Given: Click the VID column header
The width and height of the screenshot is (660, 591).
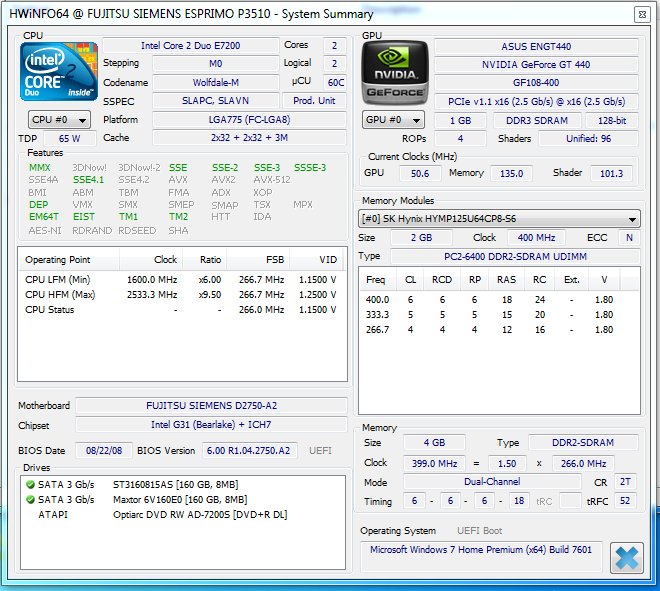Looking at the screenshot, I should (317, 260).
